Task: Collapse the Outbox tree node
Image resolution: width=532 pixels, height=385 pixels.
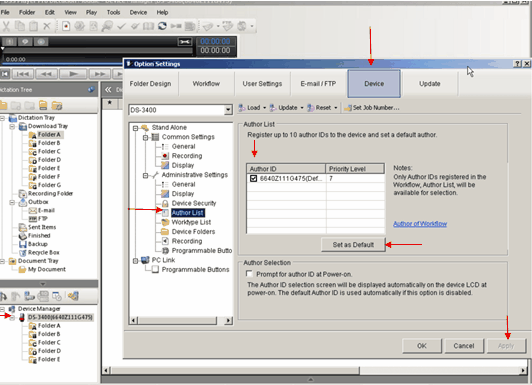Action: click(12, 203)
